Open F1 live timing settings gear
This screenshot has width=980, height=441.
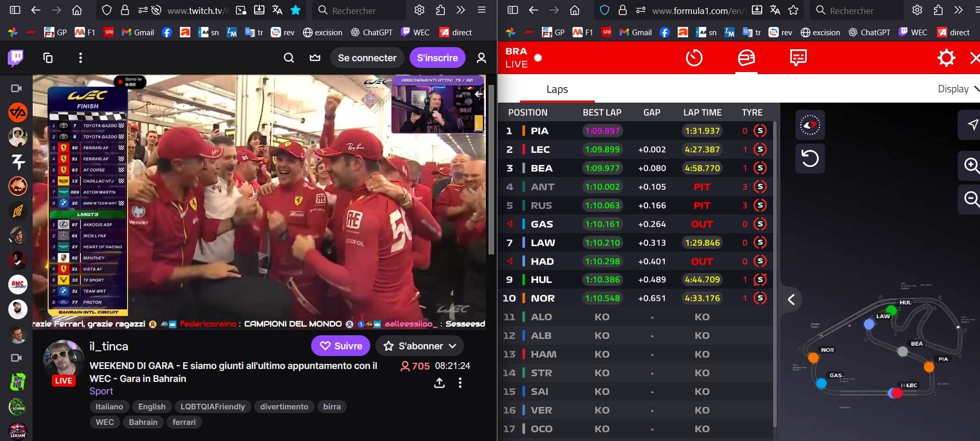[x=946, y=58]
